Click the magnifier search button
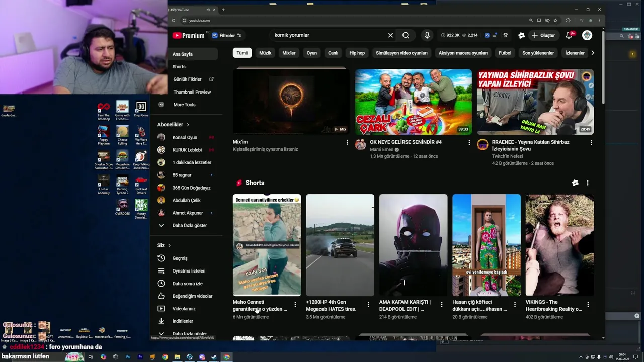 click(x=406, y=35)
